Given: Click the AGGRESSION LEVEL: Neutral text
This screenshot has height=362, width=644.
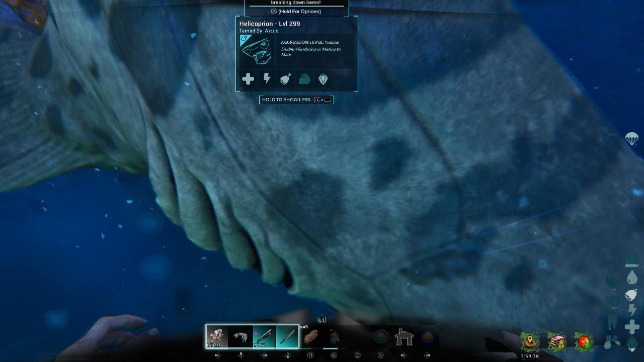Looking at the screenshot, I should click(310, 42).
